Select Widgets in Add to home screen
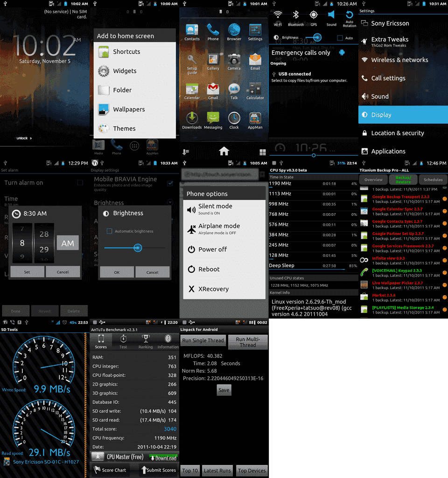 135,71
